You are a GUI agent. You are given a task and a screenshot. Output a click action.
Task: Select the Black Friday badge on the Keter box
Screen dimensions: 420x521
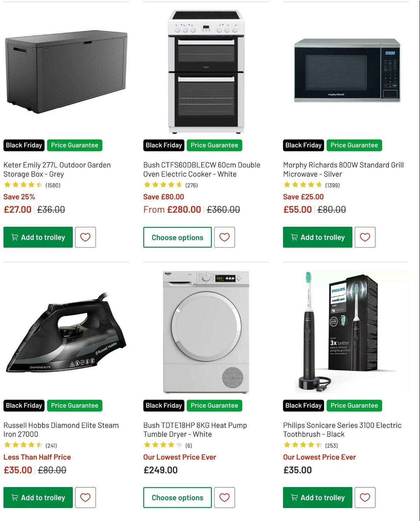pos(23,145)
